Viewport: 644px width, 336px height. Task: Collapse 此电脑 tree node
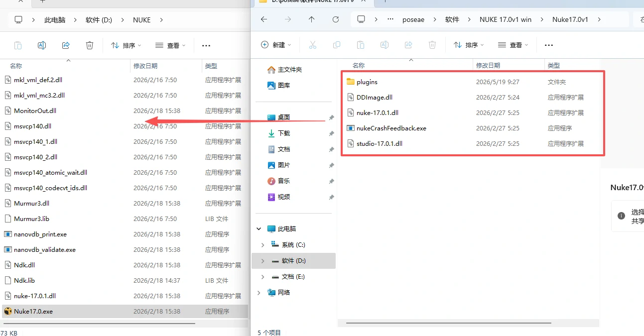coord(259,228)
